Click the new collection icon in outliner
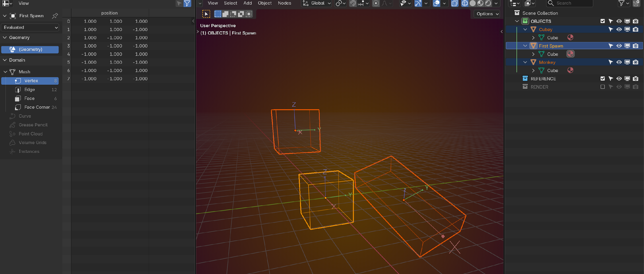The image size is (644, 274). pyautogui.click(x=636, y=4)
